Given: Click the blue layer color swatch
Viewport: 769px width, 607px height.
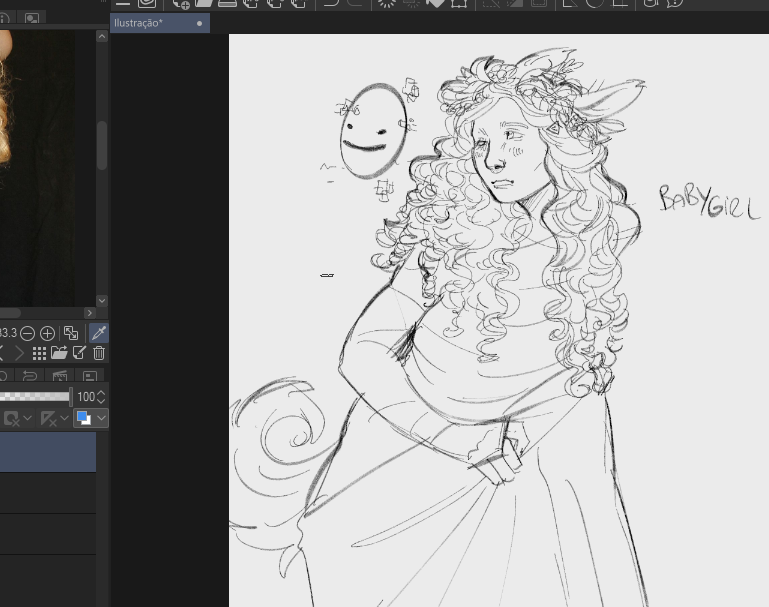Looking at the screenshot, I should (84, 418).
